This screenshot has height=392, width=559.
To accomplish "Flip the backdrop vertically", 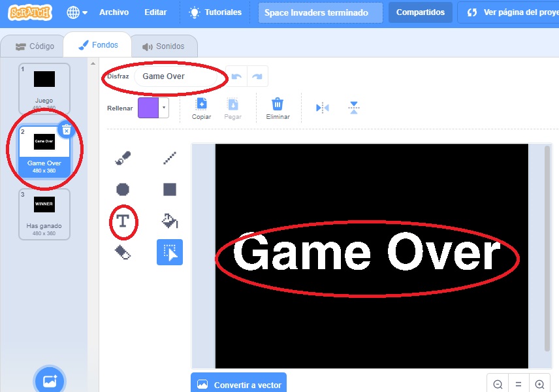I will point(353,108).
